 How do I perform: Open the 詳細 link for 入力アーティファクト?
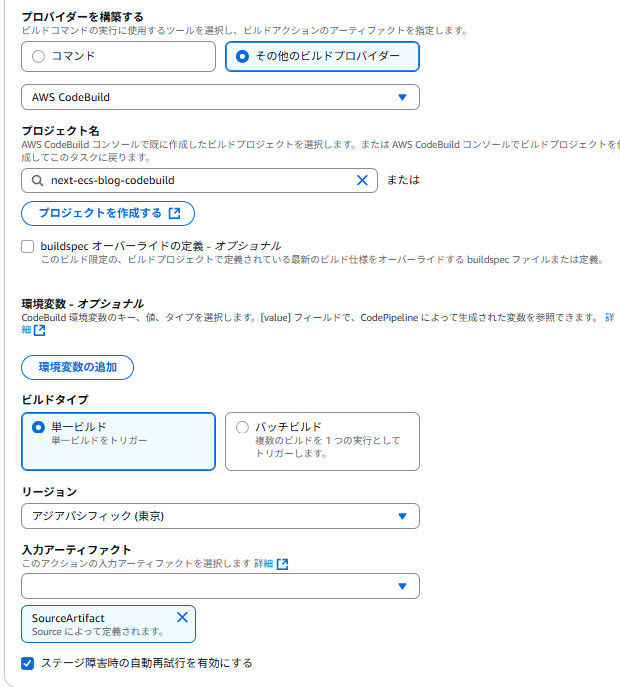point(263,564)
